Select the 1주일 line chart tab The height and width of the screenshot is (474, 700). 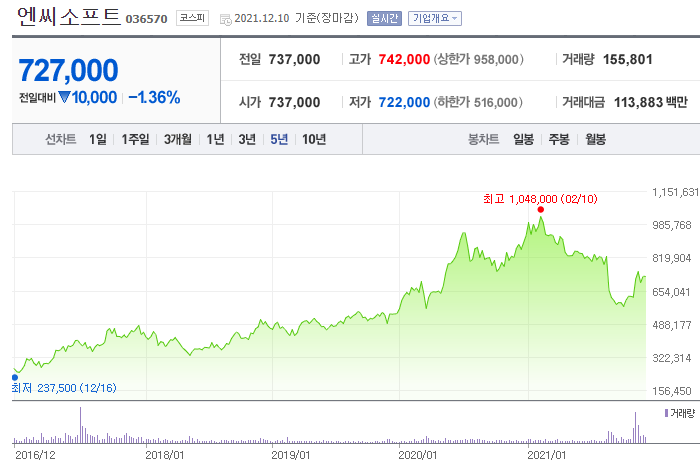tap(135, 139)
